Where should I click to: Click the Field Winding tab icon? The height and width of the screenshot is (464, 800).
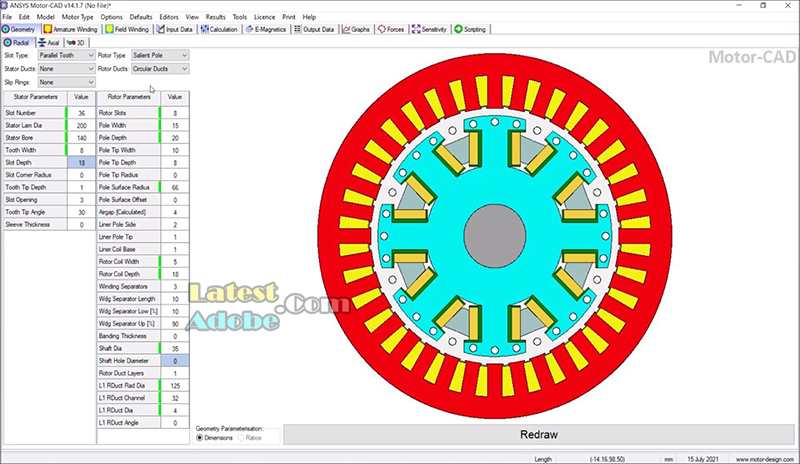(109, 29)
